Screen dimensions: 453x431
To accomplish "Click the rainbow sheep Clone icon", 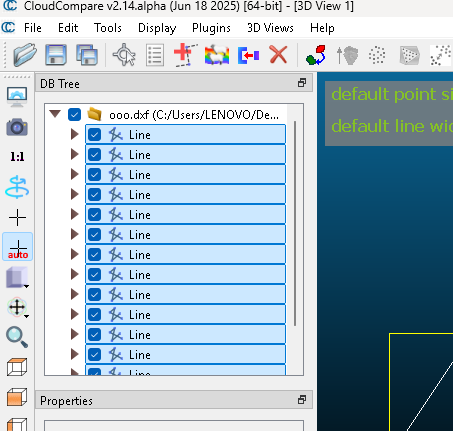I will coord(217,55).
